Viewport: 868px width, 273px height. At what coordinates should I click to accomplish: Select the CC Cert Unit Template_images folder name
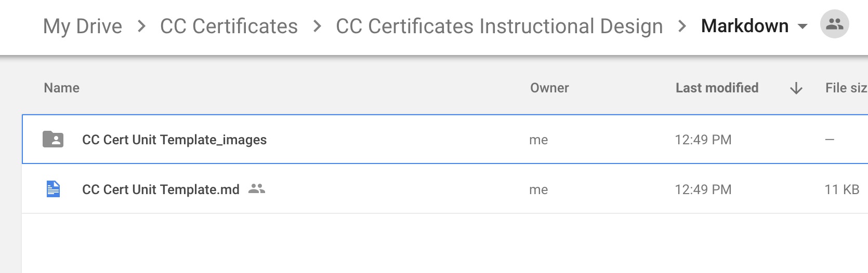click(x=174, y=140)
